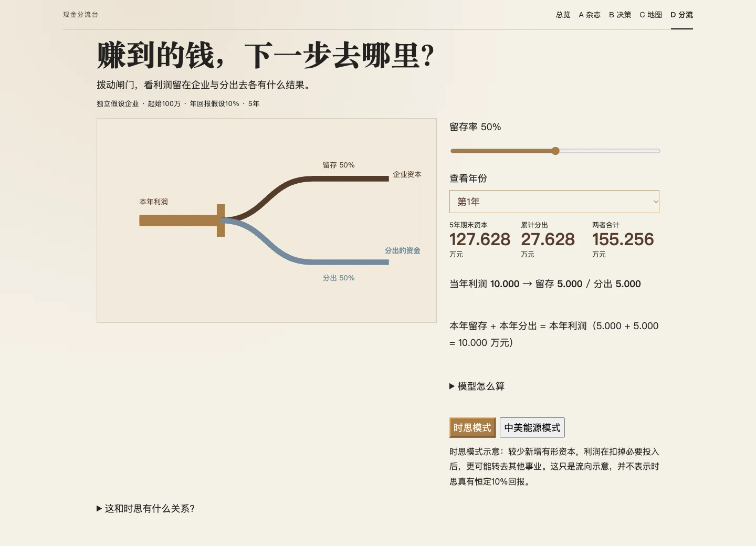
Task: Click the 查看年份 label
Action: [x=468, y=178]
